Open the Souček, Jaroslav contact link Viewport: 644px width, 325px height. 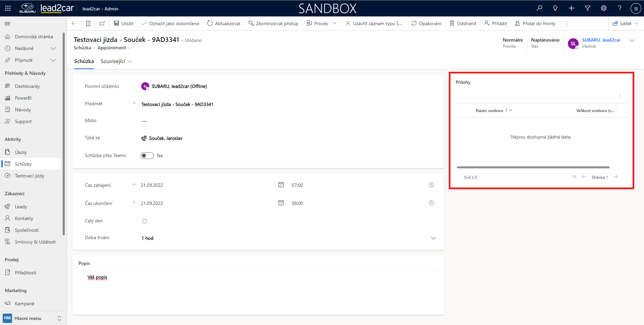(x=166, y=138)
